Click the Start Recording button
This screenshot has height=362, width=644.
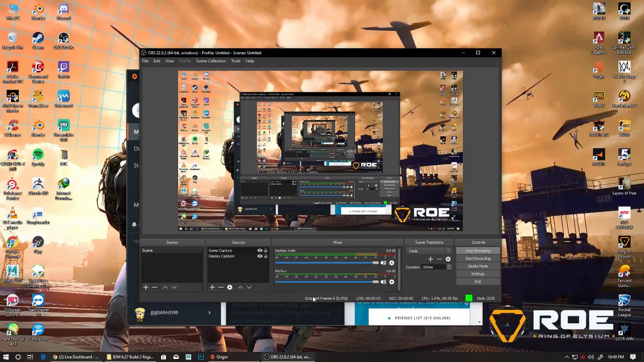[477, 258]
